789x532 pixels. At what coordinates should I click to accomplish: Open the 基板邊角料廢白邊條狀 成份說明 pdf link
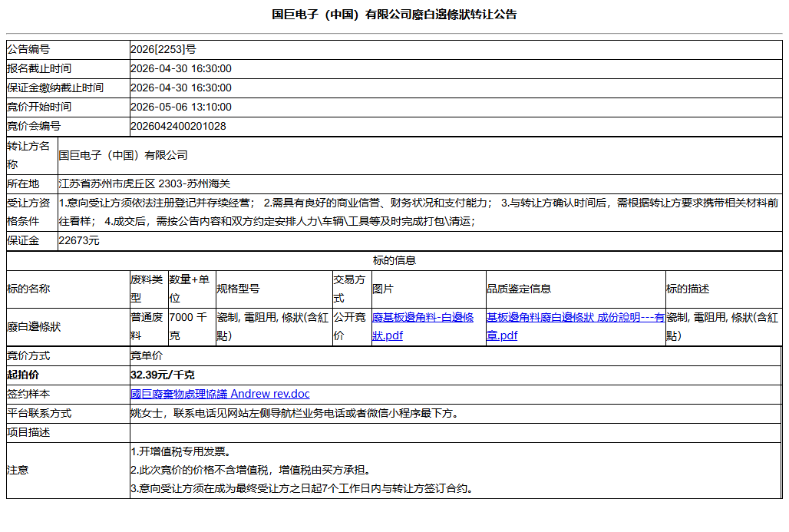(x=575, y=326)
